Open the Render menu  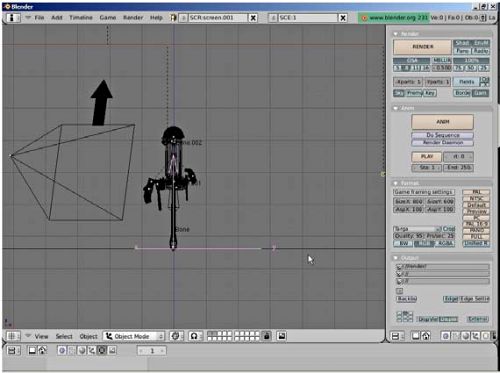pyautogui.click(x=133, y=17)
